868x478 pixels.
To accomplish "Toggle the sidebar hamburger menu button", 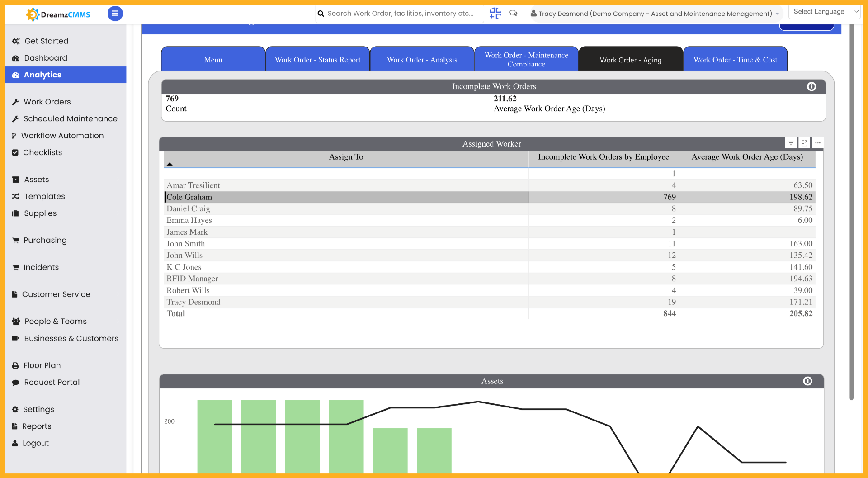I will [115, 14].
